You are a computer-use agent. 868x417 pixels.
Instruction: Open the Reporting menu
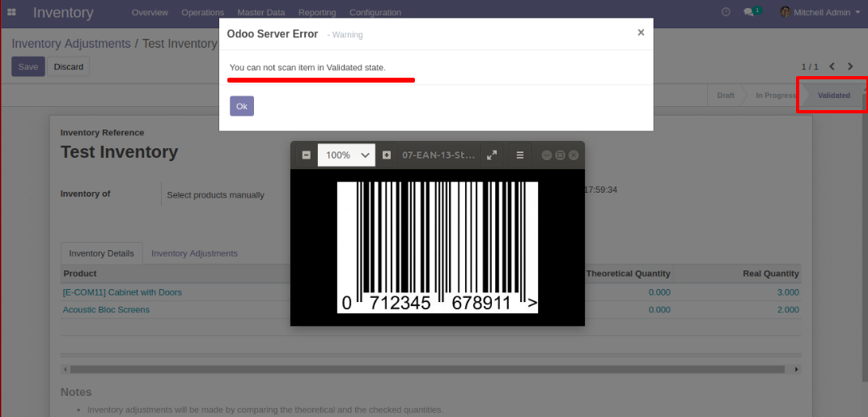coord(317,12)
